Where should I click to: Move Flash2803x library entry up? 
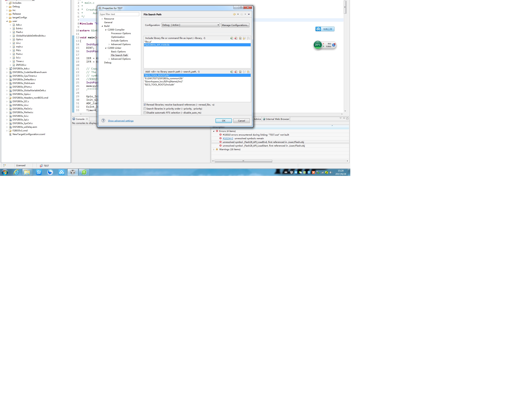244,38
